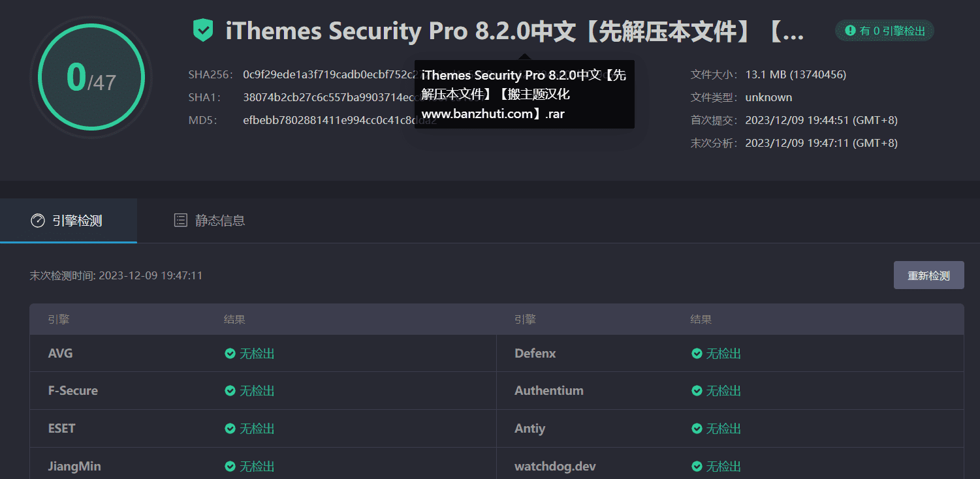Click the 有 0 引擎检出 badge

coord(885,31)
